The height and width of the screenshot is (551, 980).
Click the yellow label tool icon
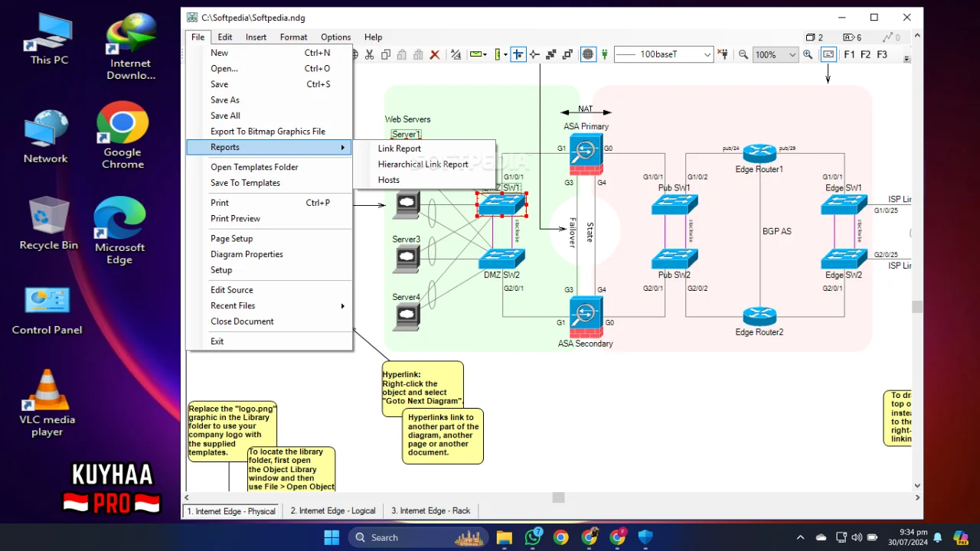pyautogui.click(x=476, y=54)
